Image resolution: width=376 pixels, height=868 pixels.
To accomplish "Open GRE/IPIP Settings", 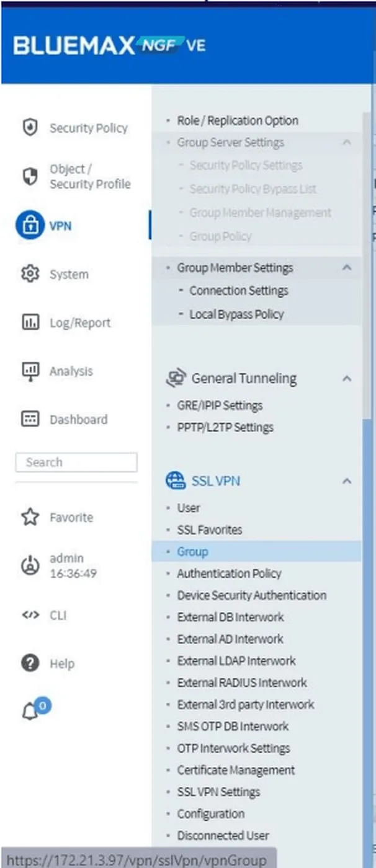I will (x=220, y=405).
